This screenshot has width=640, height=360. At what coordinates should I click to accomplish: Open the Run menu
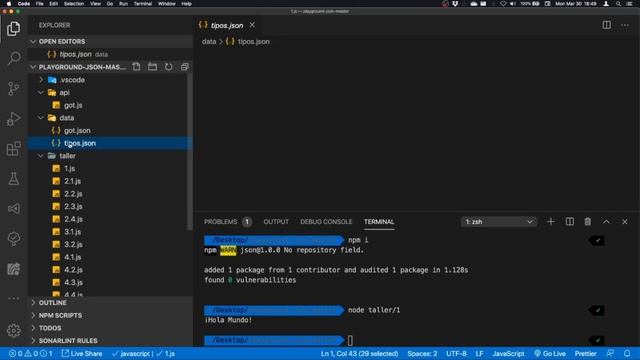pos(123,4)
